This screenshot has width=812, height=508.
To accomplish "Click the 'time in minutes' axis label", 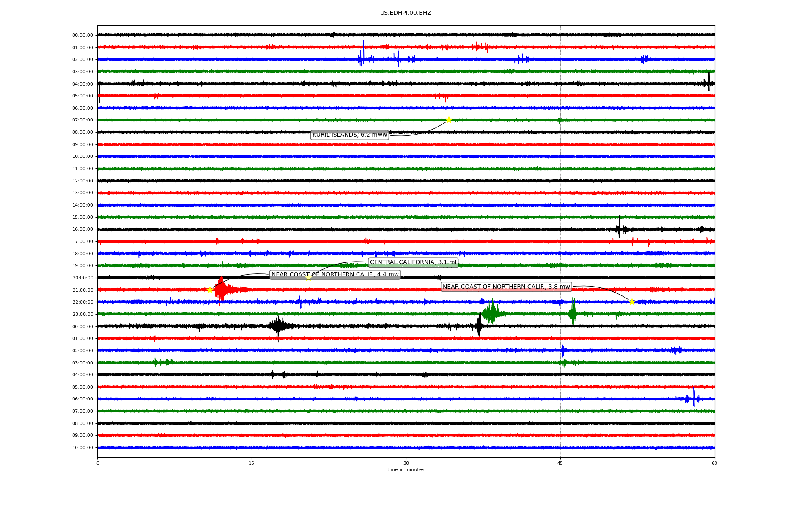I will click(x=405, y=469).
